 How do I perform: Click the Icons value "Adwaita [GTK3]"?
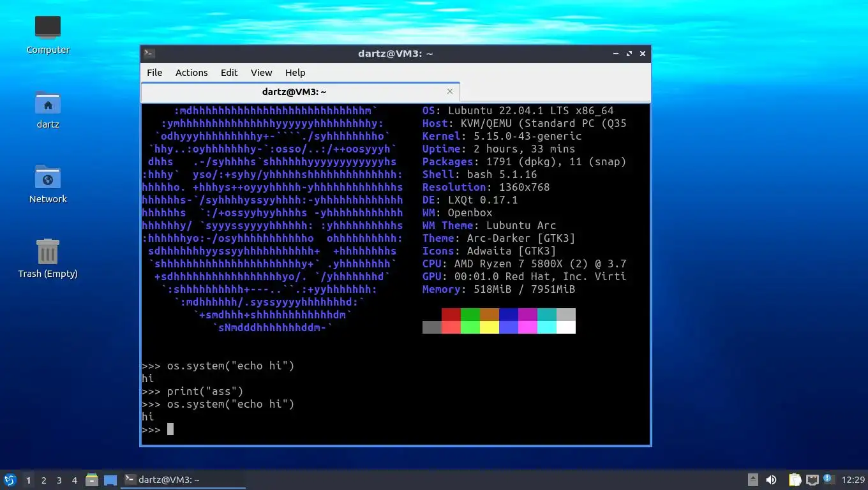point(512,251)
